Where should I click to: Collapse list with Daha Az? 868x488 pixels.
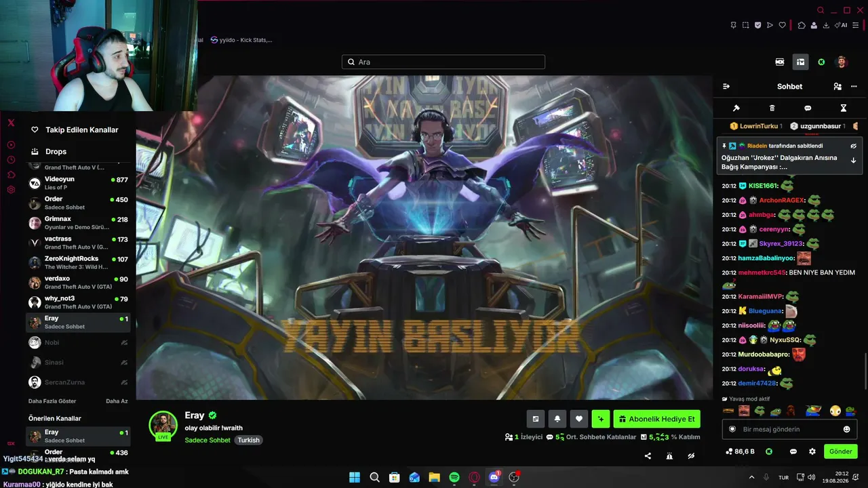pos(117,401)
